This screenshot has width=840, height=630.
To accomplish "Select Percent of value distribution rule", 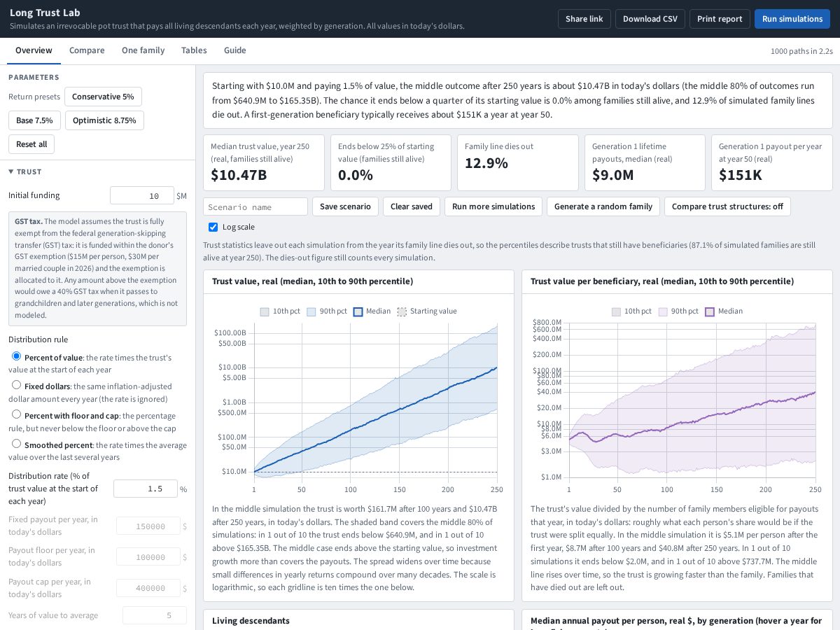I will pyautogui.click(x=17, y=356).
